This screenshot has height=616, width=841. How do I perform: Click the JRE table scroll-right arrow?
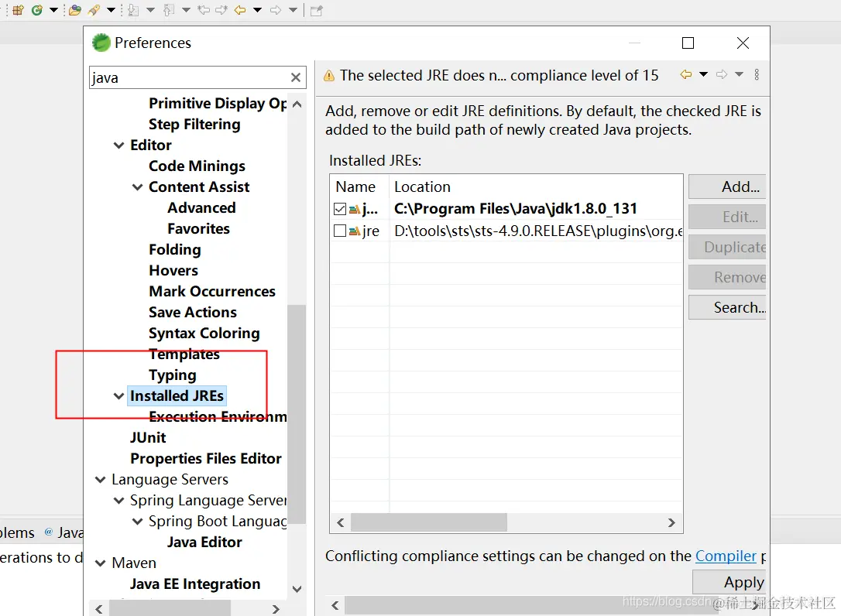pyautogui.click(x=671, y=522)
